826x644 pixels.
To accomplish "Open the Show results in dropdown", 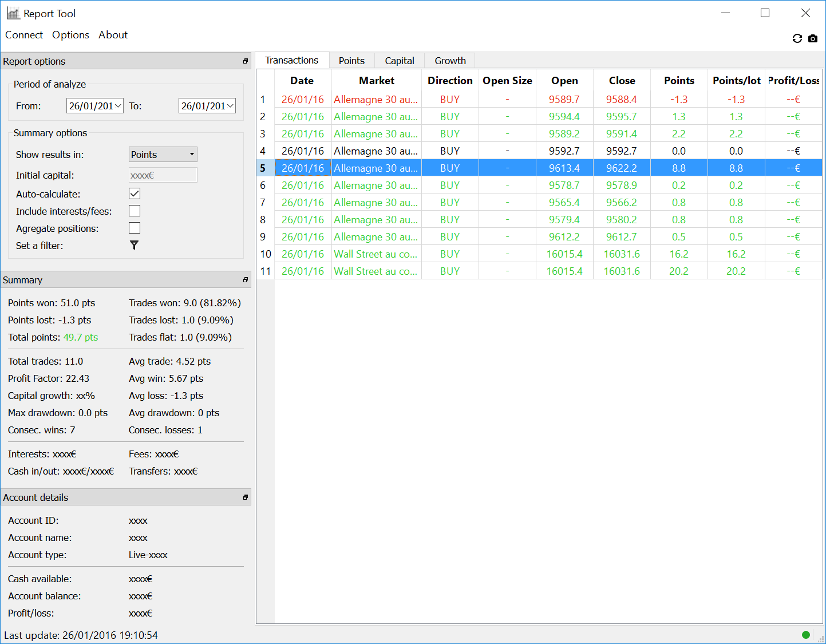I will 163,155.
